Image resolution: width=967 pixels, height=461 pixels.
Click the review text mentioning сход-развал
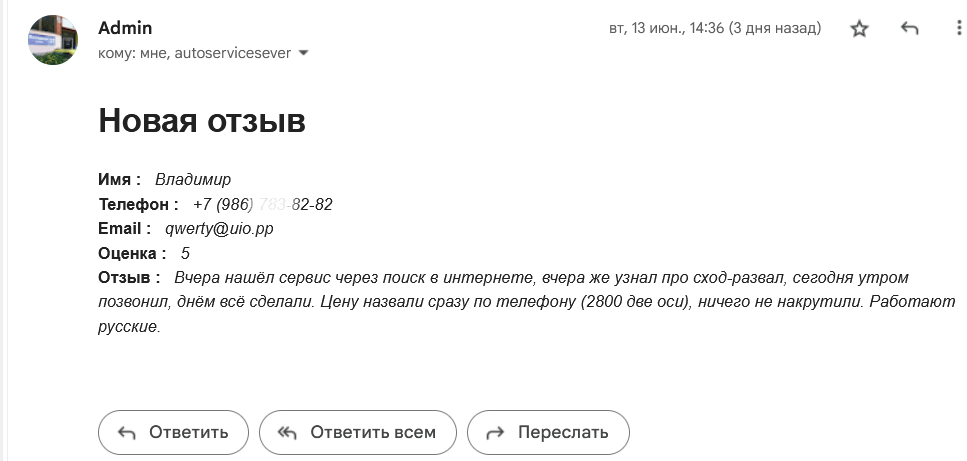(527, 303)
